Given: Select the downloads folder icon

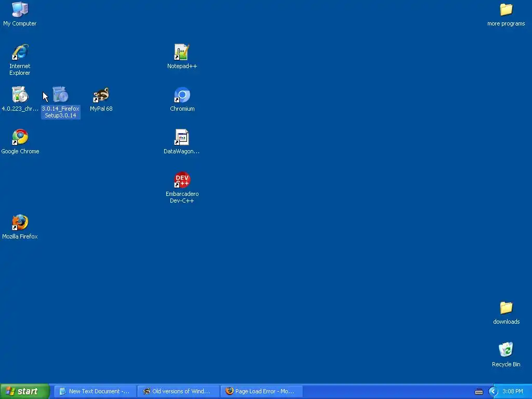Looking at the screenshot, I should (506, 308).
